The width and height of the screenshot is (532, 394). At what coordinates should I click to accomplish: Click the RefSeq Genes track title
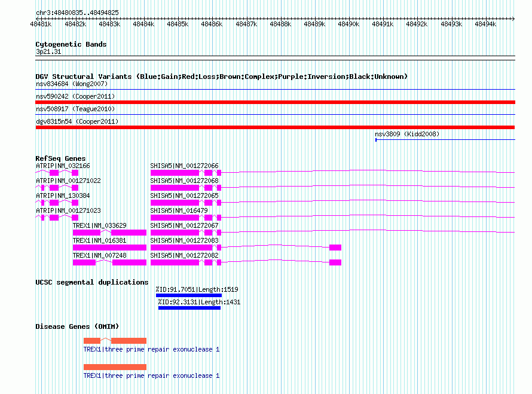(60, 158)
